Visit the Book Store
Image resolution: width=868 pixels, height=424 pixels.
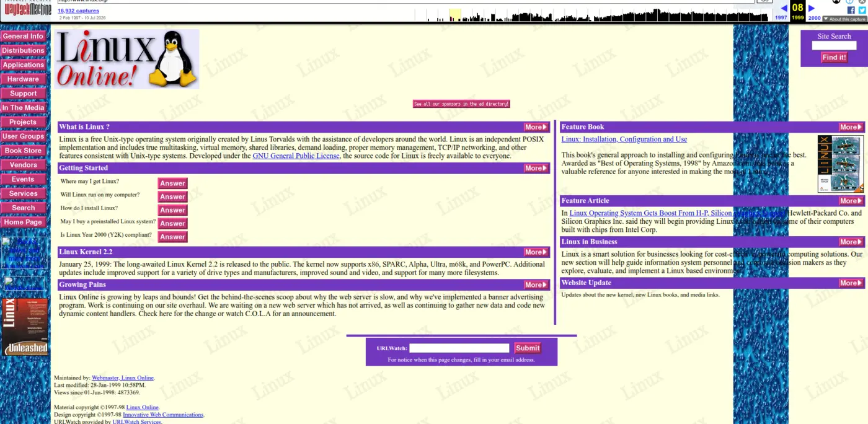[23, 150]
